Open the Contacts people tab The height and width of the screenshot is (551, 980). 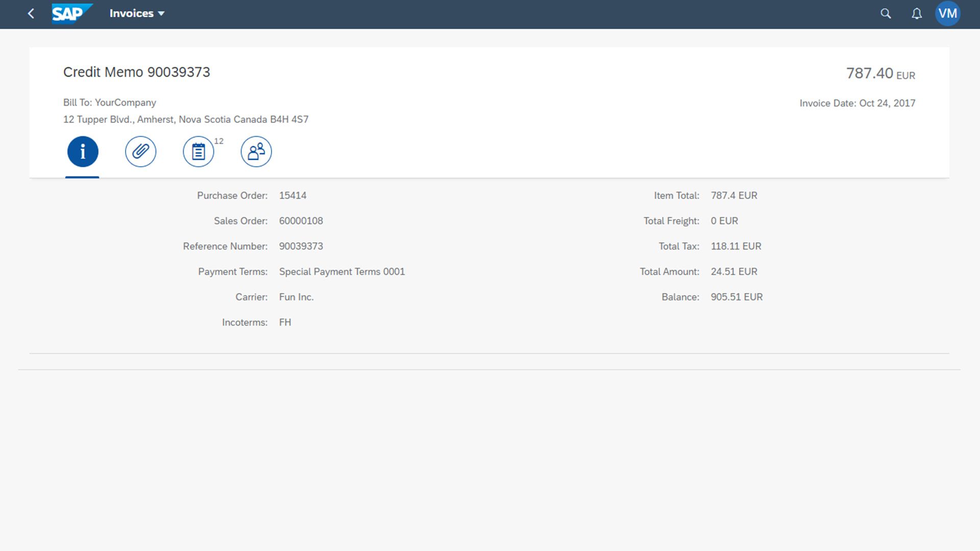tap(256, 152)
